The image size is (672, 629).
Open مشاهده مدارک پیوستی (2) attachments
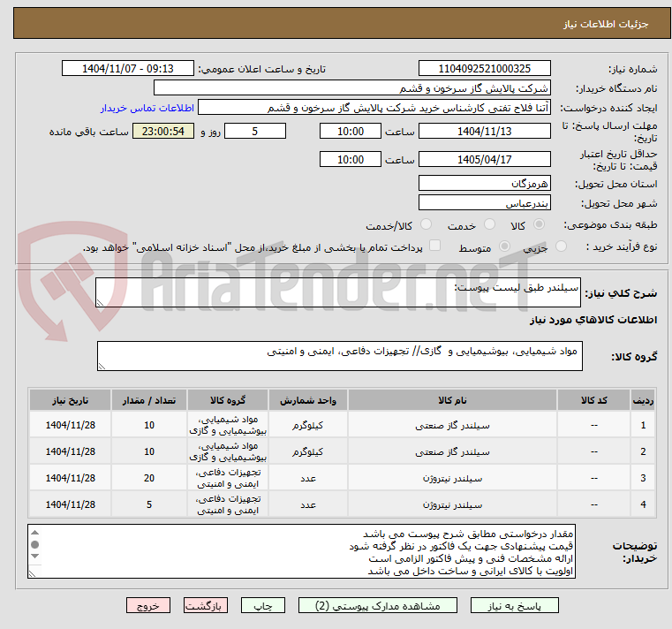(x=378, y=605)
